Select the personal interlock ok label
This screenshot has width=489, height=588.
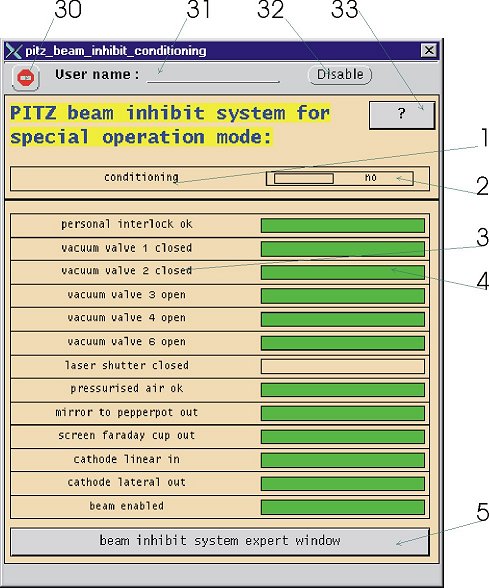click(127, 224)
